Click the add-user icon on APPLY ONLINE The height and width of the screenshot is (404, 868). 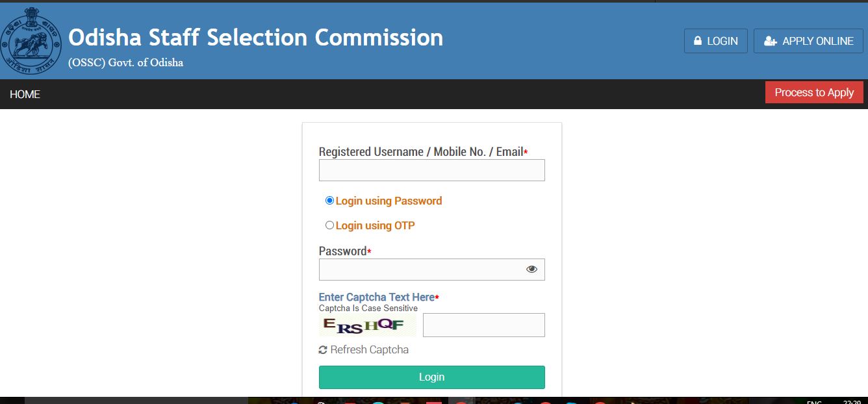tap(770, 40)
